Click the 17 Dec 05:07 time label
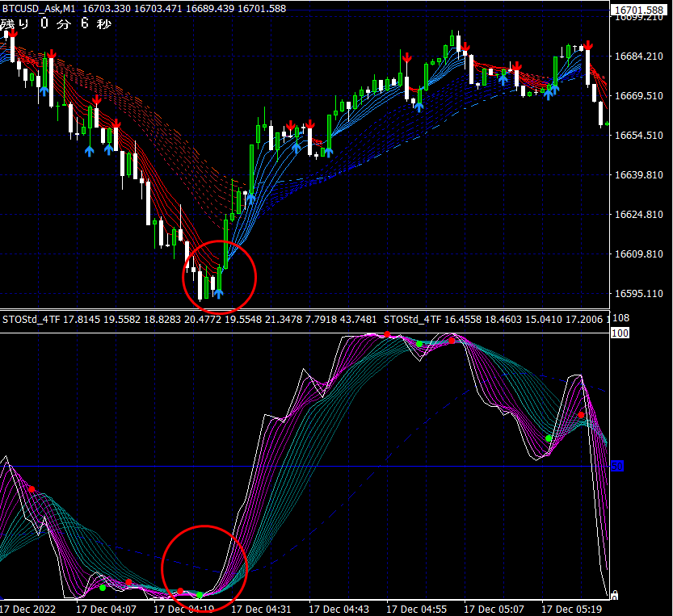Image resolution: width=673 pixels, height=616 pixels. (x=494, y=609)
